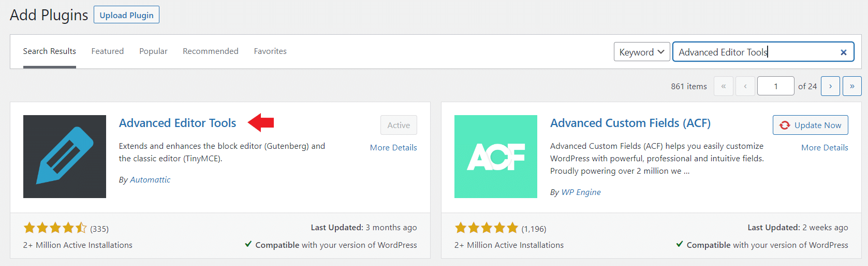Open the Automattic author link

(150, 180)
